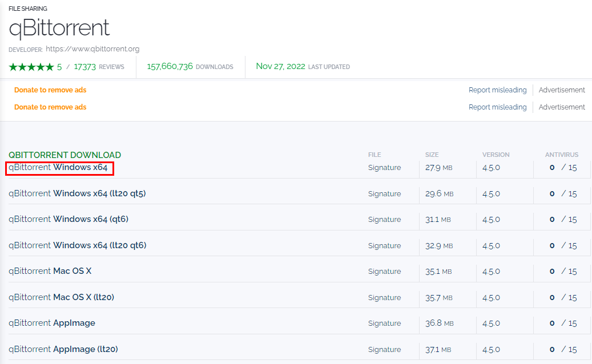Open Signature file for the 36.8 MB download
The image size is (592, 364).
(x=384, y=323)
